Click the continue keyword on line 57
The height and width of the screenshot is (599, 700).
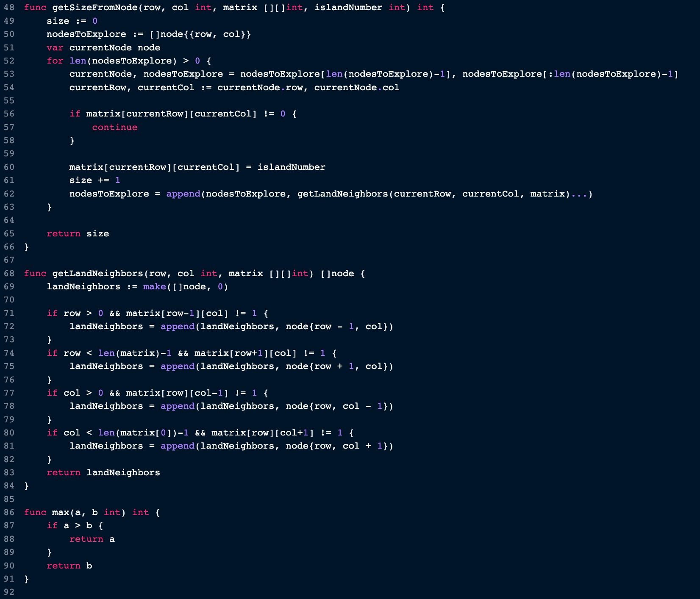tap(114, 127)
